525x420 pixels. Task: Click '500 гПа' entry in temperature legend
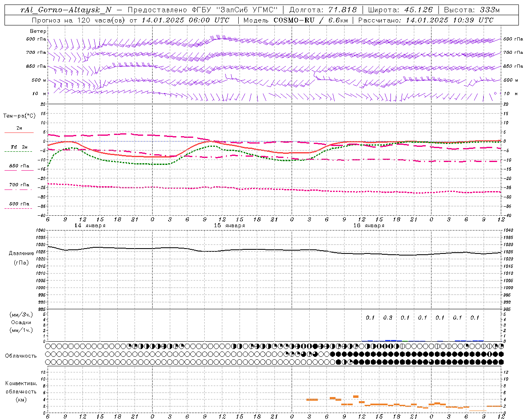(19, 204)
